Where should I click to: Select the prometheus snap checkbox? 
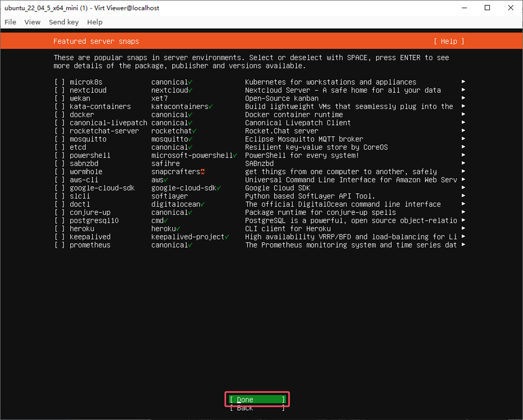59,245
